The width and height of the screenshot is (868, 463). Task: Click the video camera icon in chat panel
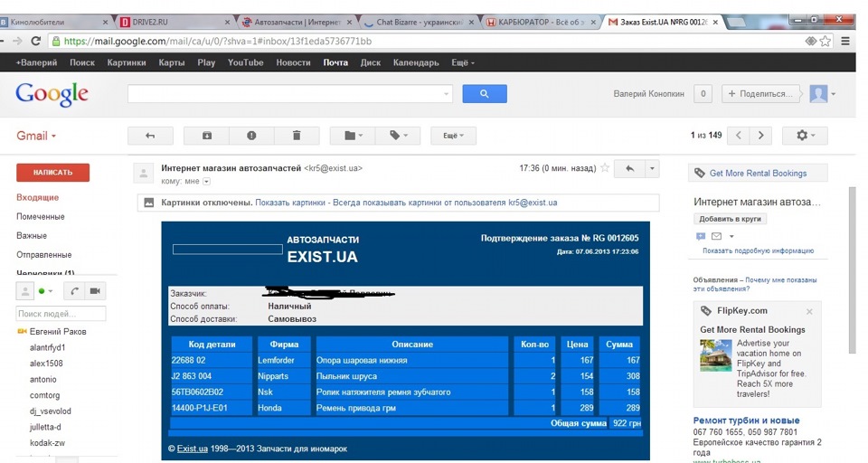click(95, 291)
